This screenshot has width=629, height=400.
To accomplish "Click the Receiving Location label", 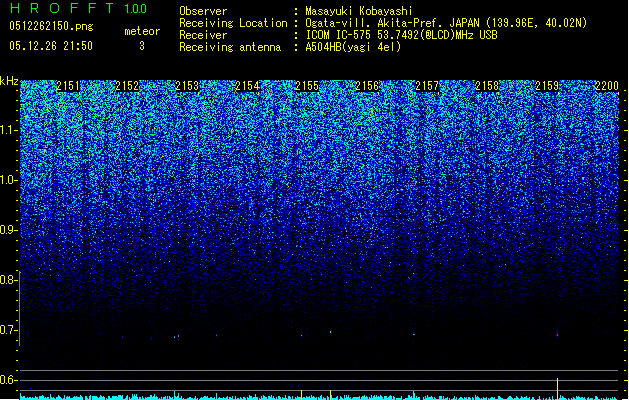I will click(233, 23).
